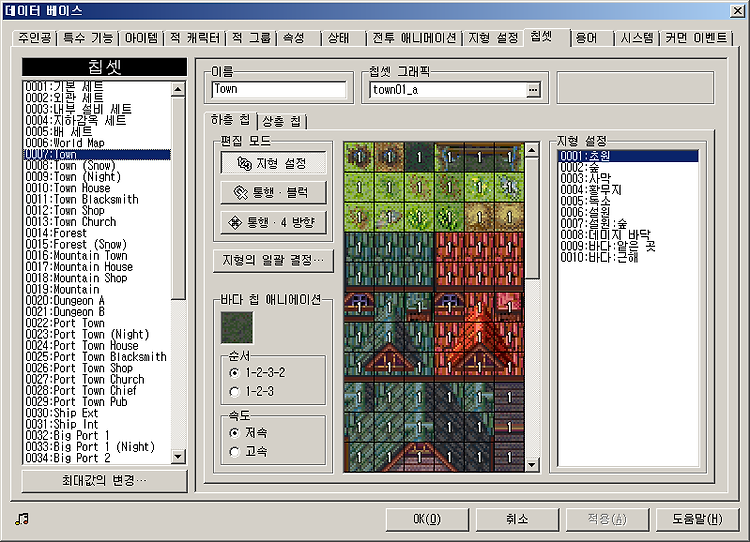
Task: Select the 지형 설정 edit mode button
Action: (x=273, y=163)
